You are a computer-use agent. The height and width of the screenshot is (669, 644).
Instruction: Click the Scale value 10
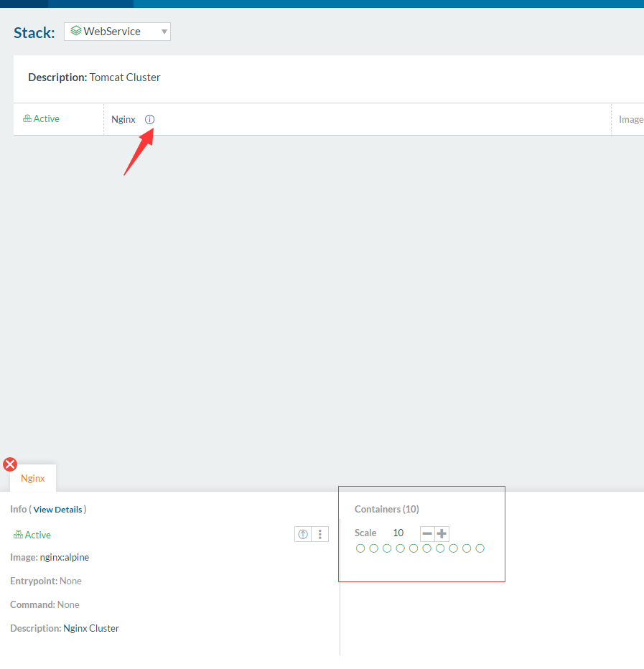pyautogui.click(x=398, y=533)
